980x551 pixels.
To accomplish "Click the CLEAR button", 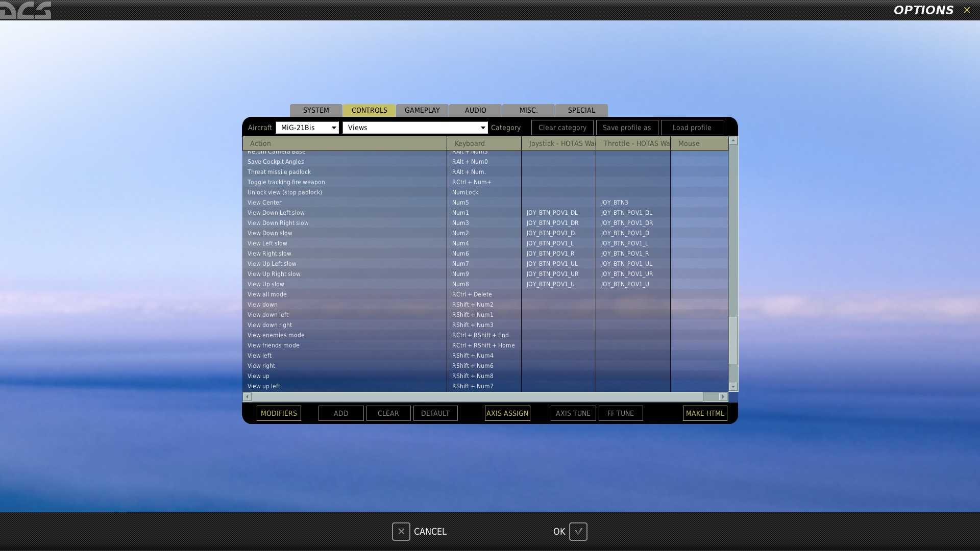I will coord(388,413).
